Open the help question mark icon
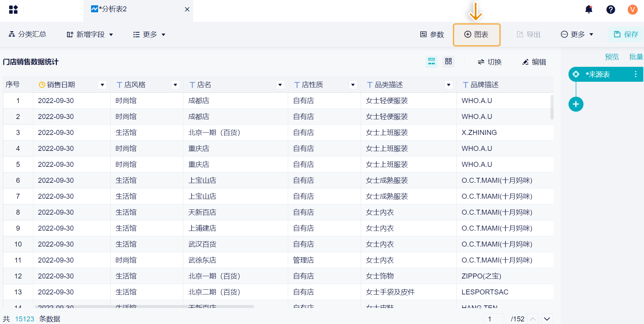 611,10
